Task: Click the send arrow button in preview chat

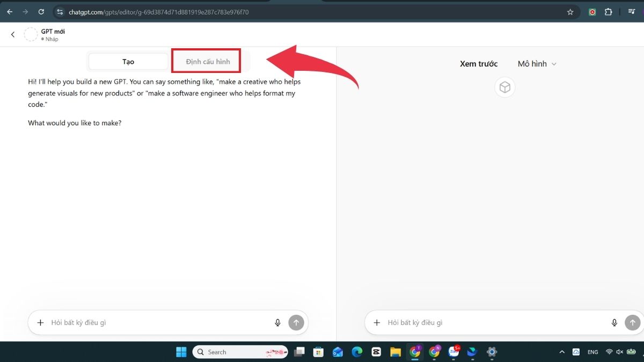Action: point(633,323)
